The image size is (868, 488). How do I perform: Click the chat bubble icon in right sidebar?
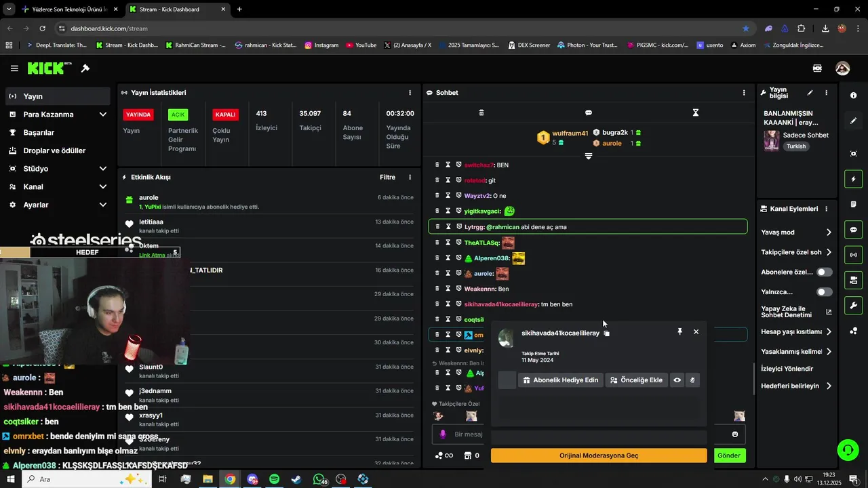point(854,230)
